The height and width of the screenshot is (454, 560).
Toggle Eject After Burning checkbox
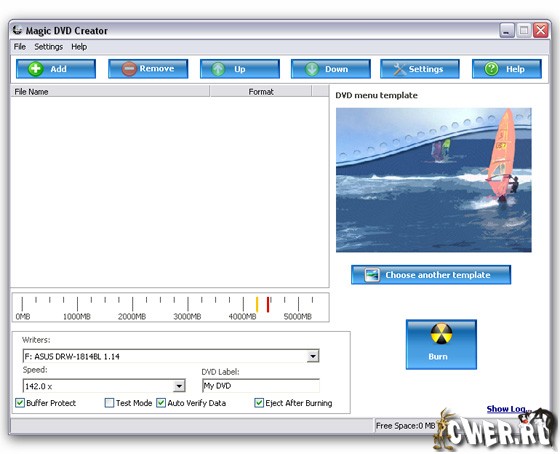click(x=259, y=403)
